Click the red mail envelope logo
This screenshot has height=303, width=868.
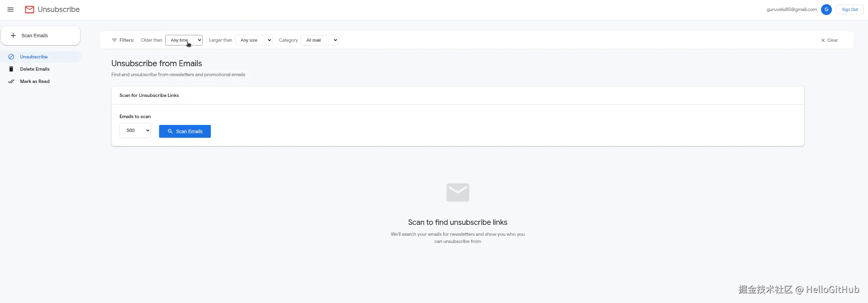29,9
